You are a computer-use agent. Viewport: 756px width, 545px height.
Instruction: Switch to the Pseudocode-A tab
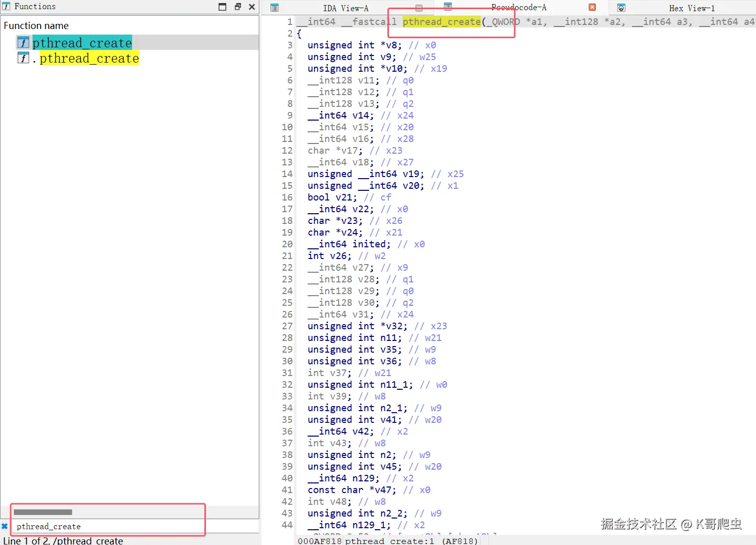click(519, 7)
